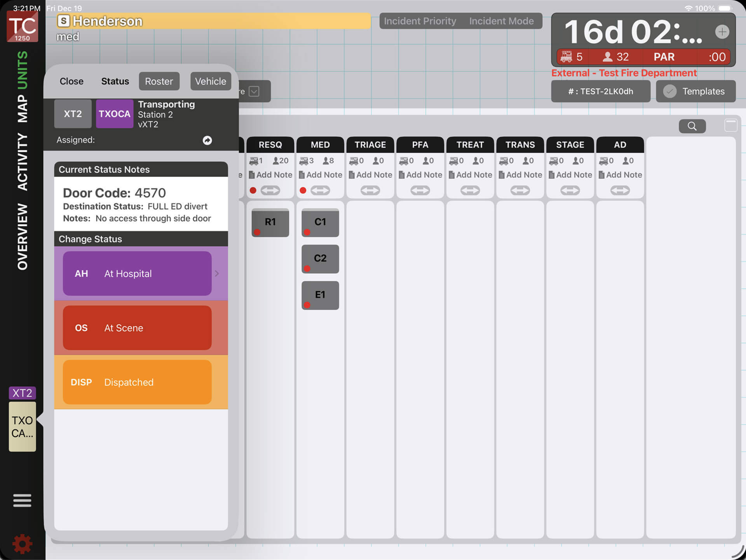
Task: Click the TC 1250 app logo
Action: 23,26
